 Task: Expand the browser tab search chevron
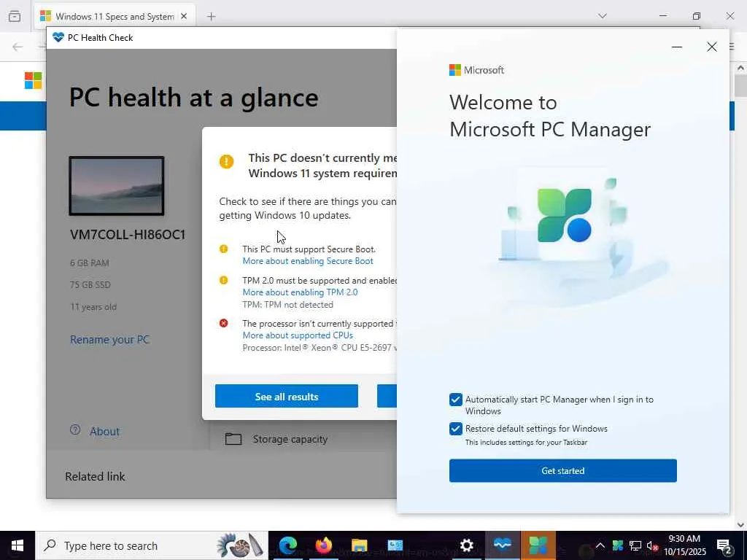click(603, 16)
